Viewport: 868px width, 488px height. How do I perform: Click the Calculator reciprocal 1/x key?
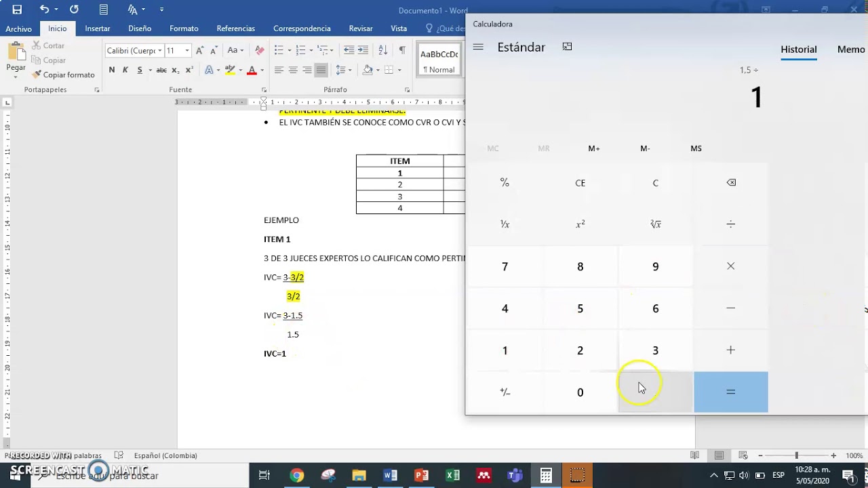[505, 224]
